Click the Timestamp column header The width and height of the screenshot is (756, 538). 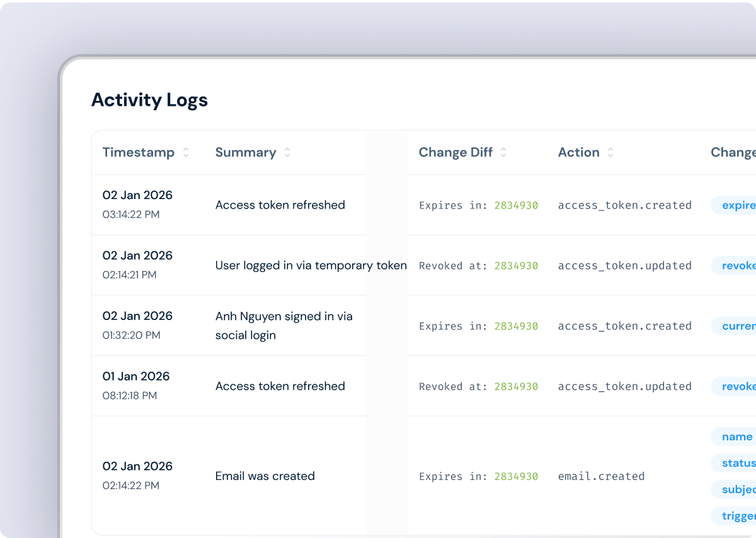click(x=139, y=152)
